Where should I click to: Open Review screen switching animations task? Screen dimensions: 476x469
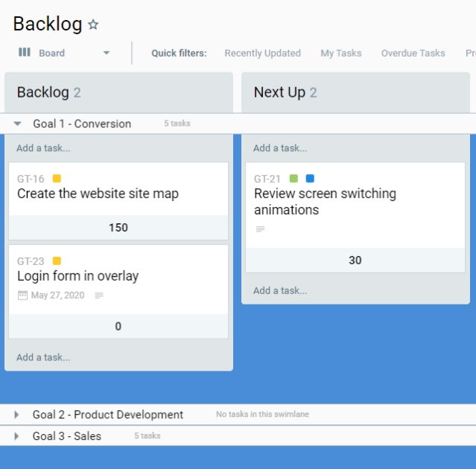click(x=325, y=202)
